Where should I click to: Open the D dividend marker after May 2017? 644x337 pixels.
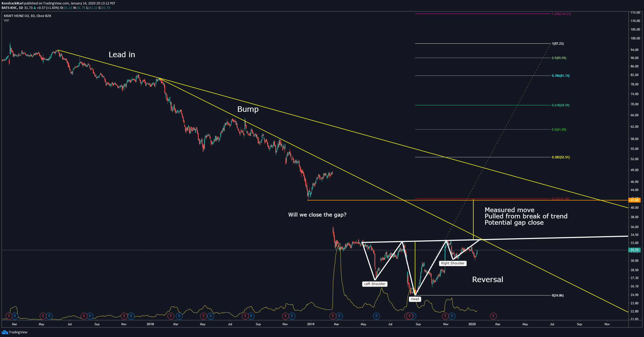point(49,316)
